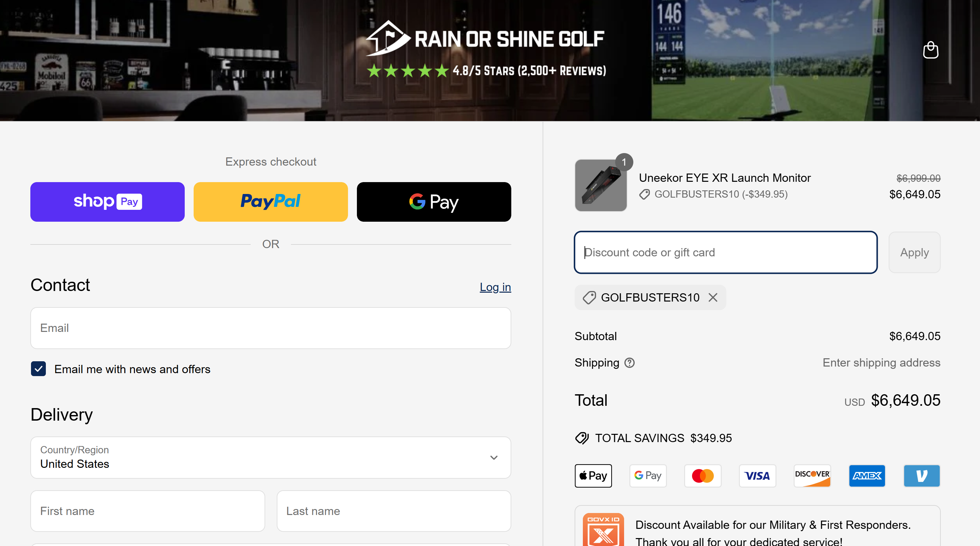Image resolution: width=980 pixels, height=546 pixels.
Task: Click the Amex payment icon
Action: click(x=867, y=476)
